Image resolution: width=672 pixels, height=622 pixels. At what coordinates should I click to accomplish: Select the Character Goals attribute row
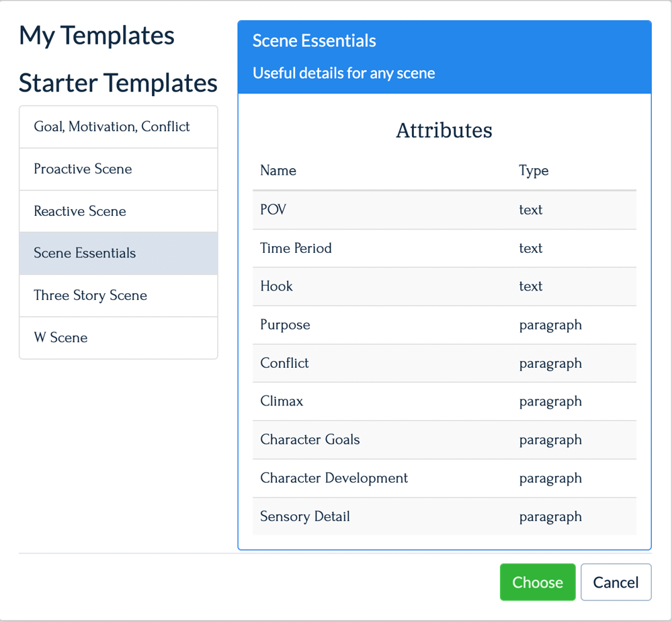point(444,440)
